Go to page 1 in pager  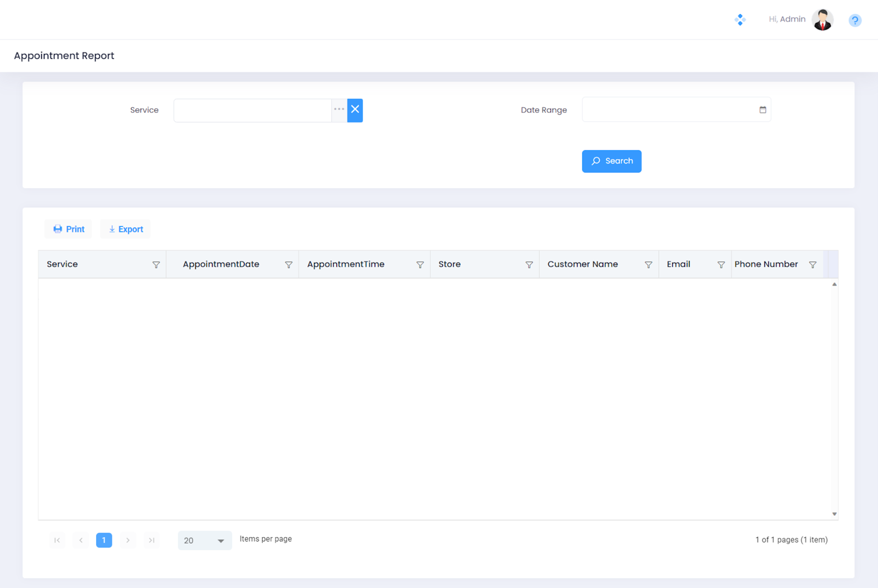(x=104, y=540)
